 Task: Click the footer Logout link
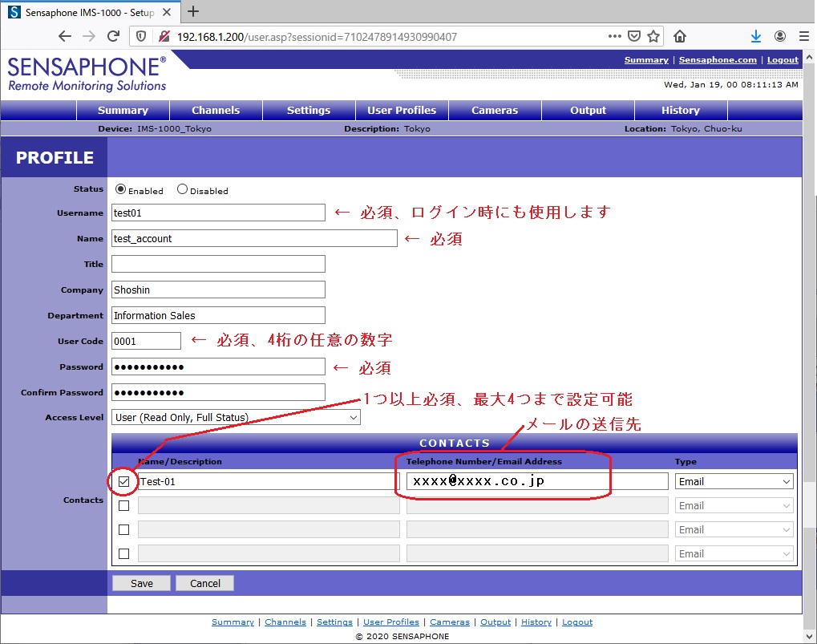point(577,622)
